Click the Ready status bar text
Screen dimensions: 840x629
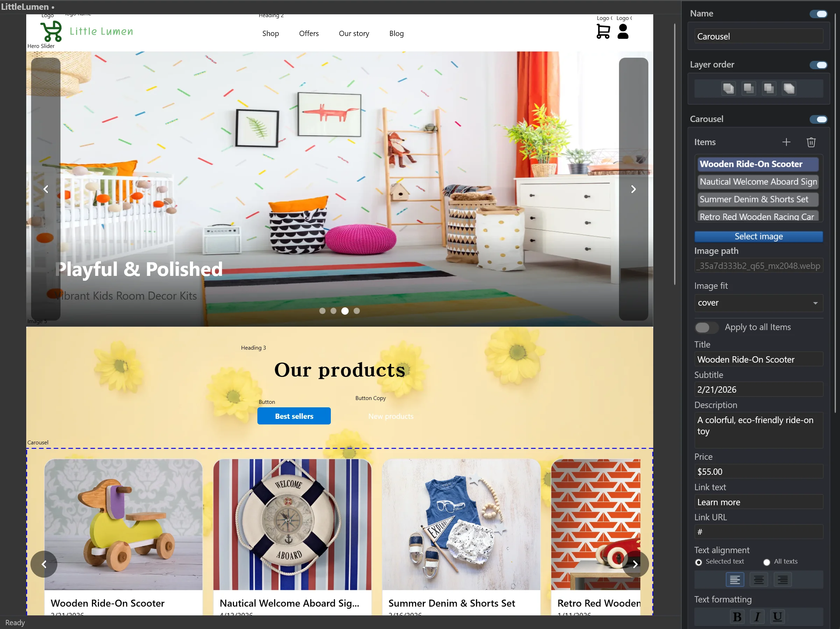pos(15,623)
